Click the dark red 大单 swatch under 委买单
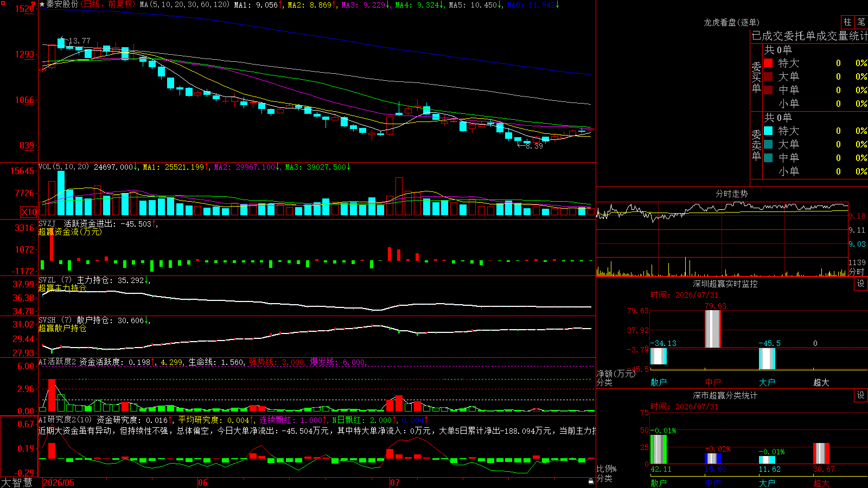Image resolution: width=868 pixels, height=488 pixels. (x=768, y=76)
